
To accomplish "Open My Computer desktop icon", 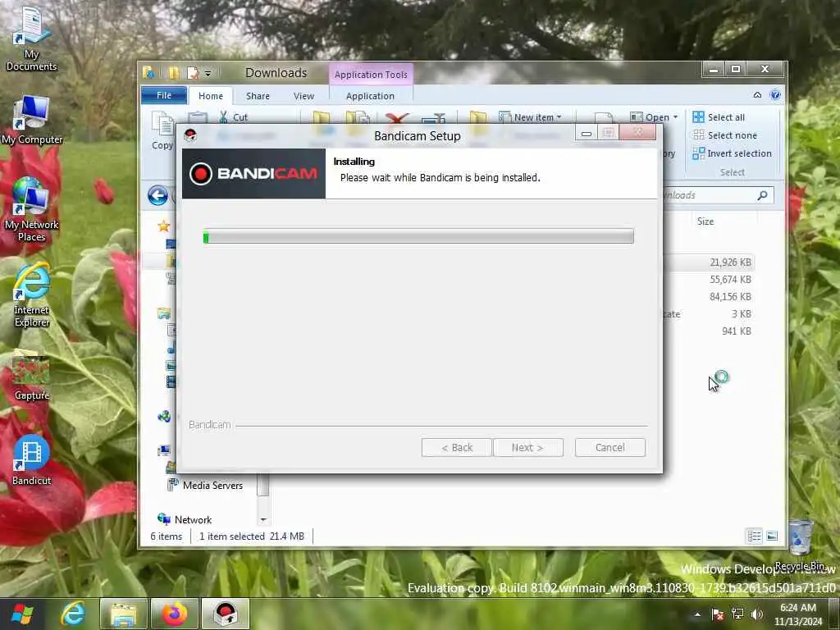I will [32, 120].
